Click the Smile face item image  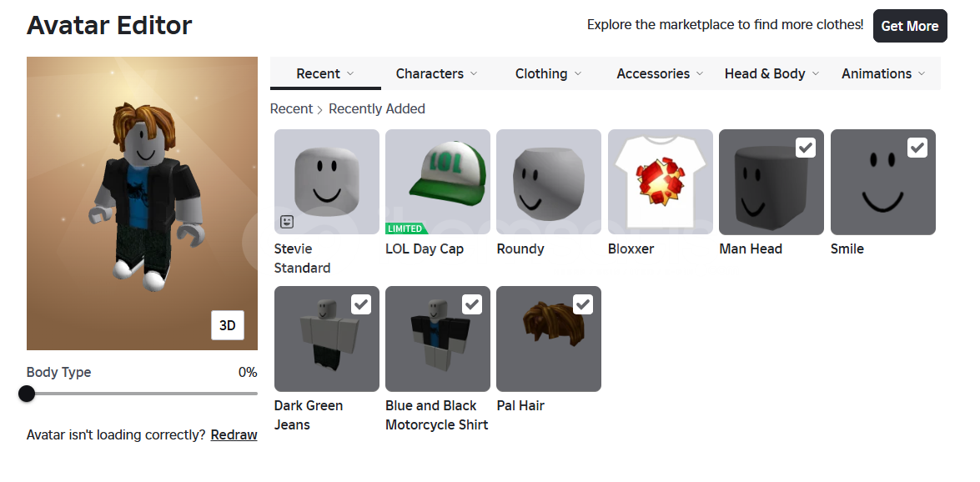pyautogui.click(x=883, y=182)
